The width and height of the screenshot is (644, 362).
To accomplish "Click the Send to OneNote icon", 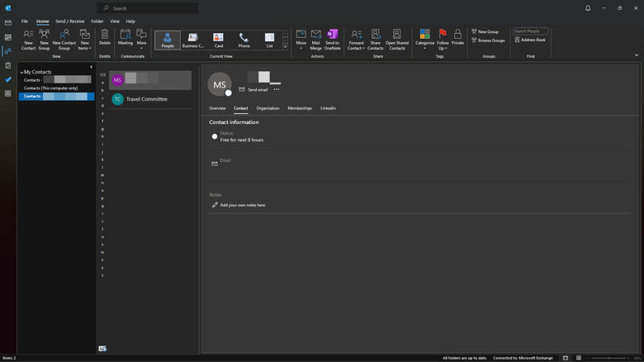I will pos(332,36).
